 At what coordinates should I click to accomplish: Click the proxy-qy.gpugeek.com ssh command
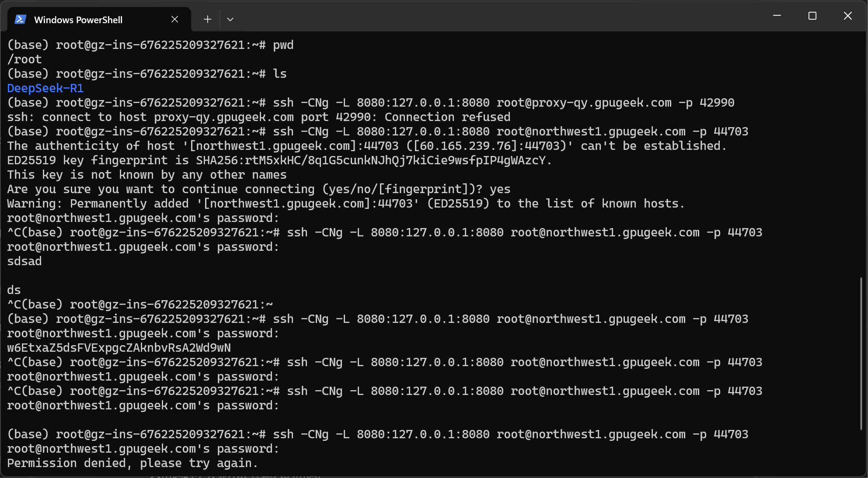[x=504, y=103]
